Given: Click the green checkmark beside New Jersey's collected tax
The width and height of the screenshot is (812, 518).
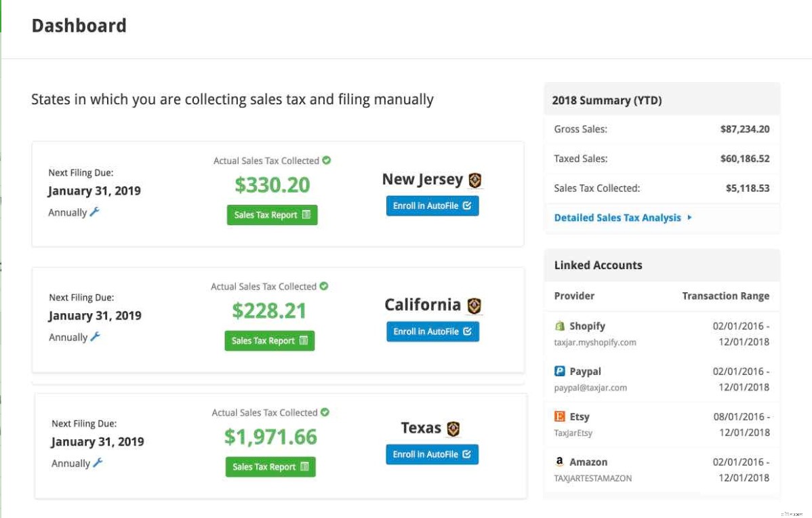Looking at the screenshot, I should 326,161.
